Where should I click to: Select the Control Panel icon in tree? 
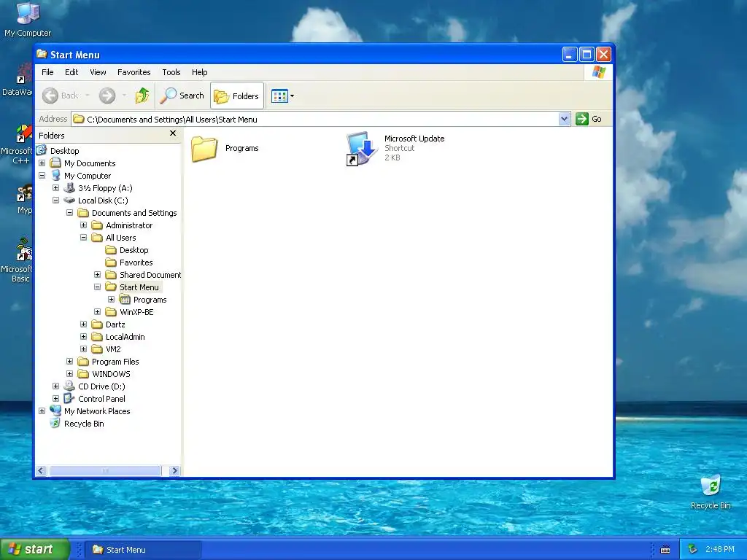[69, 398]
